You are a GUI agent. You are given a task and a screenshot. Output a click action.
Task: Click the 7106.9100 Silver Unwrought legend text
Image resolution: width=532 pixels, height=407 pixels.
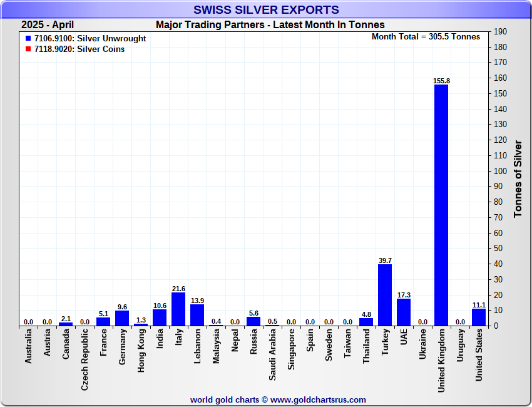[x=90, y=39]
